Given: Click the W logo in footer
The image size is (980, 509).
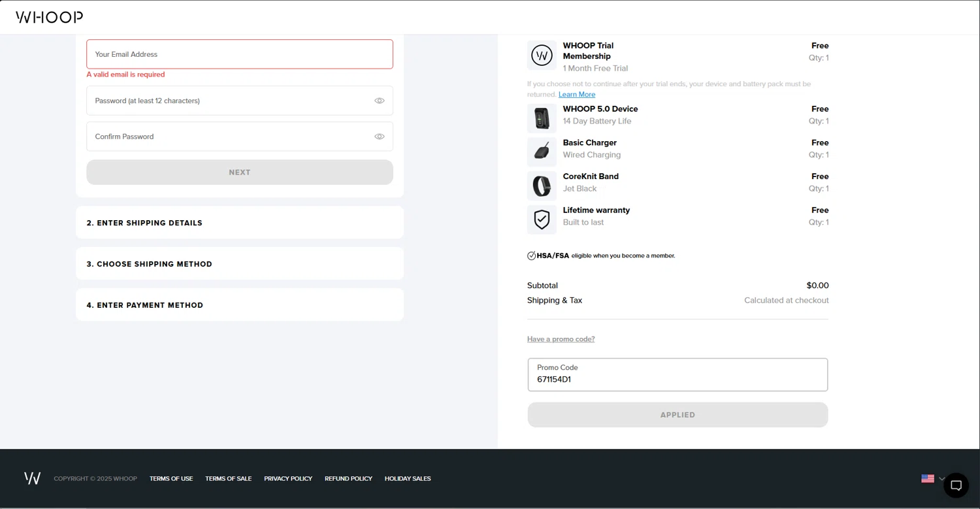Looking at the screenshot, I should [33, 478].
